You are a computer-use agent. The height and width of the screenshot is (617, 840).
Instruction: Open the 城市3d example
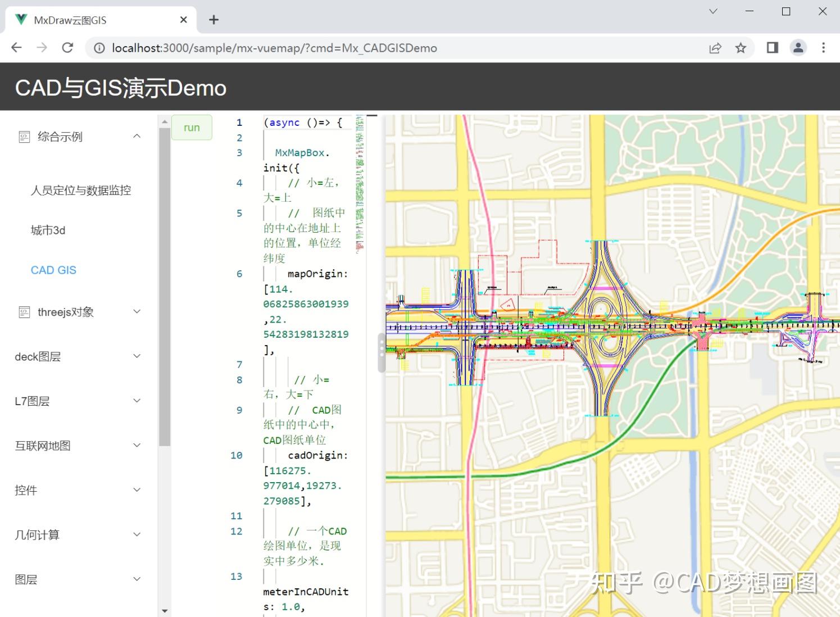coord(48,230)
